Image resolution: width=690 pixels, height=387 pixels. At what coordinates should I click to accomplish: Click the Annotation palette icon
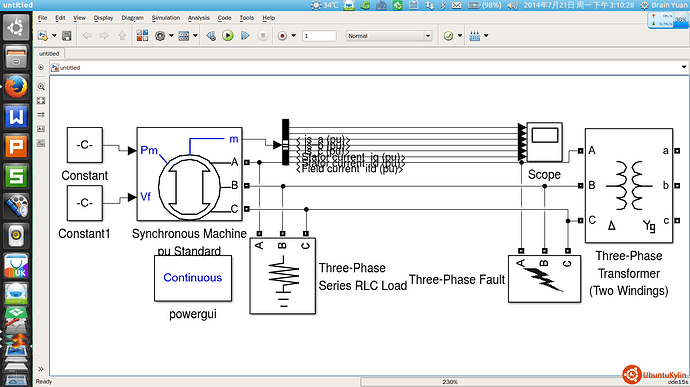tap(41, 129)
